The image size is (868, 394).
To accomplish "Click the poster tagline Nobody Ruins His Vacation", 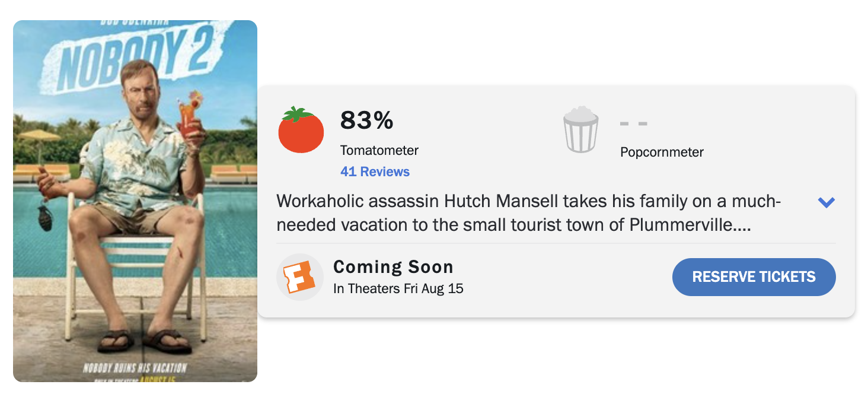I will pyautogui.click(x=135, y=368).
